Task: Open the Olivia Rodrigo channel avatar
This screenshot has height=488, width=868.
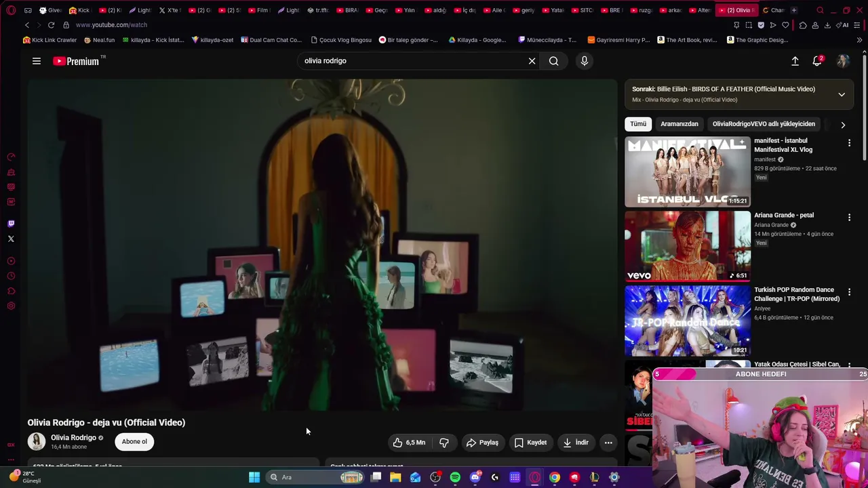Action: coord(37,441)
